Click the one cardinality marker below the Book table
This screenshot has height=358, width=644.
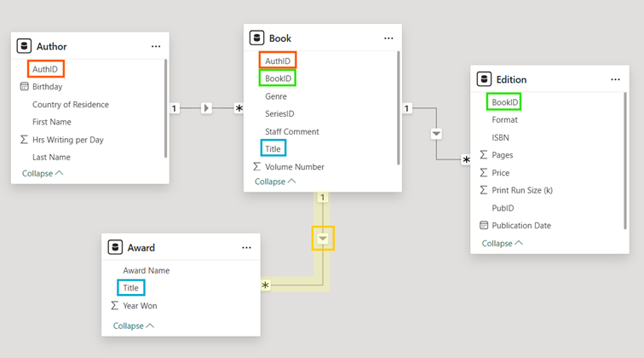point(322,197)
